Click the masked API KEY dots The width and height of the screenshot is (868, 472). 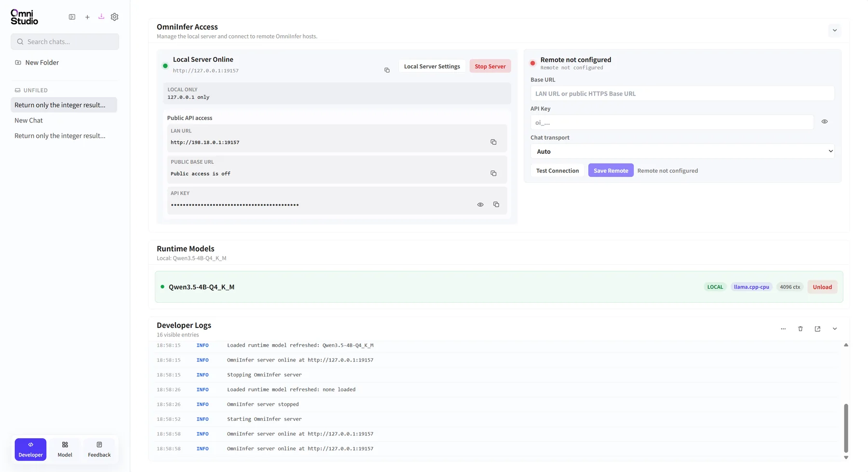[x=235, y=205]
